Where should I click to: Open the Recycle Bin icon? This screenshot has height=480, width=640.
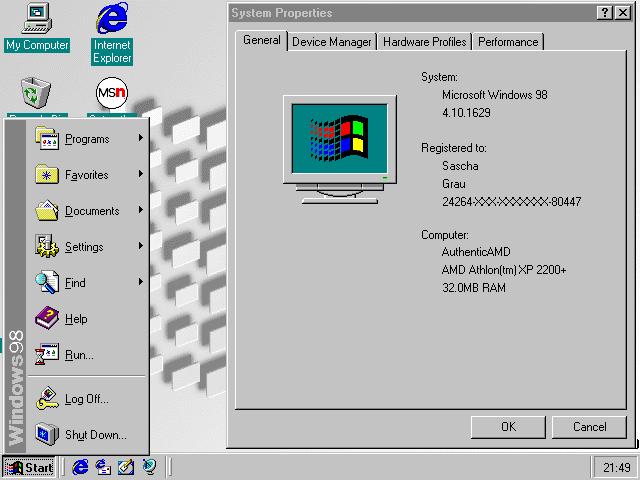[x=36, y=93]
